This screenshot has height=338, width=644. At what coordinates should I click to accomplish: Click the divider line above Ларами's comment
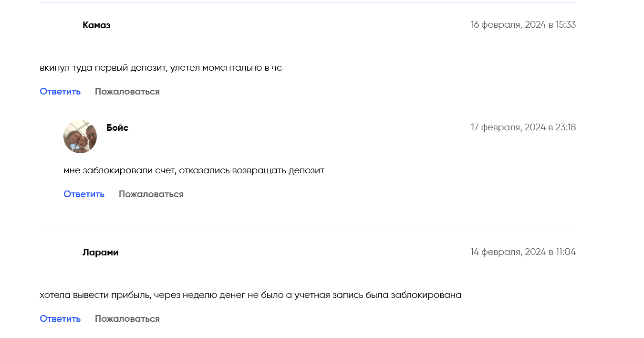point(308,230)
